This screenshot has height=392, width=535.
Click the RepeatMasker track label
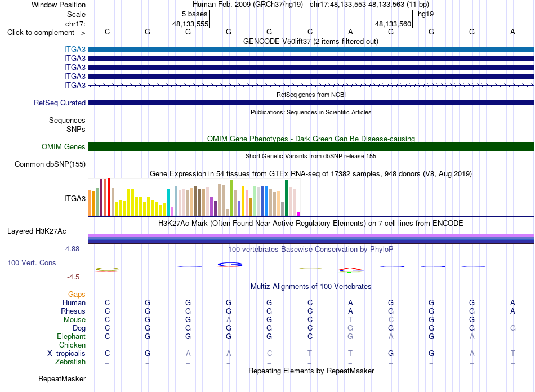pyautogui.click(x=62, y=378)
